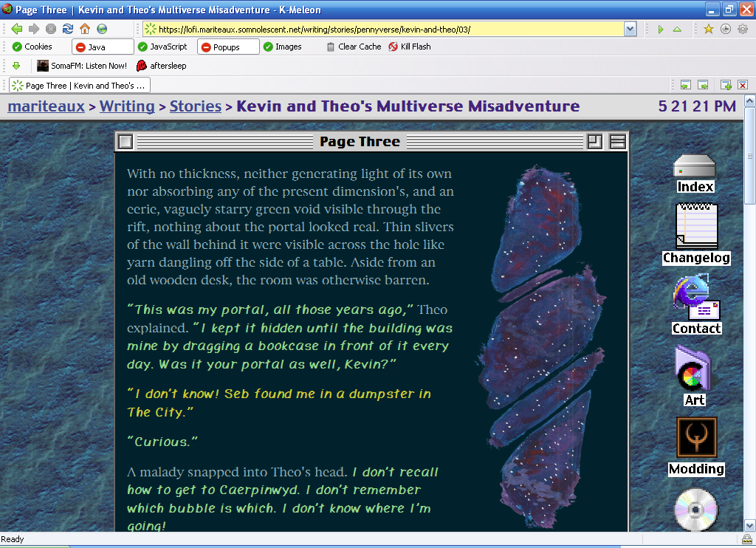Expand the URL bar history dropdown
756x548 pixels.
(630, 29)
